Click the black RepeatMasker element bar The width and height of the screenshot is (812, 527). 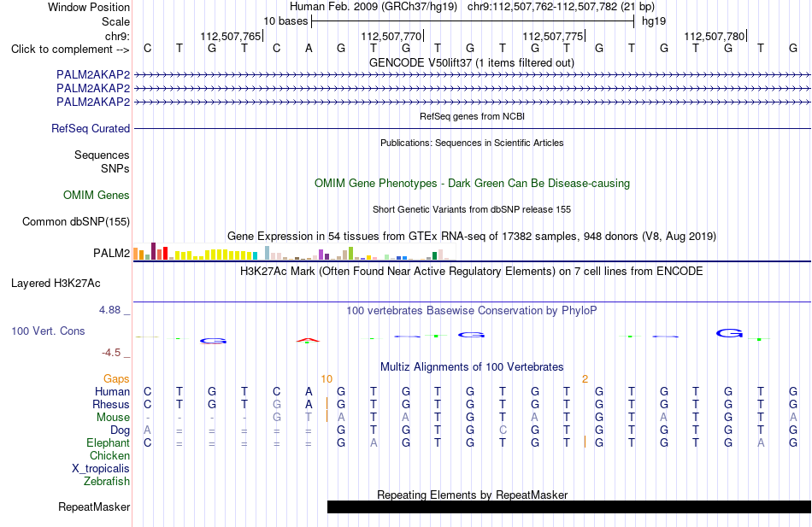pos(569,507)
